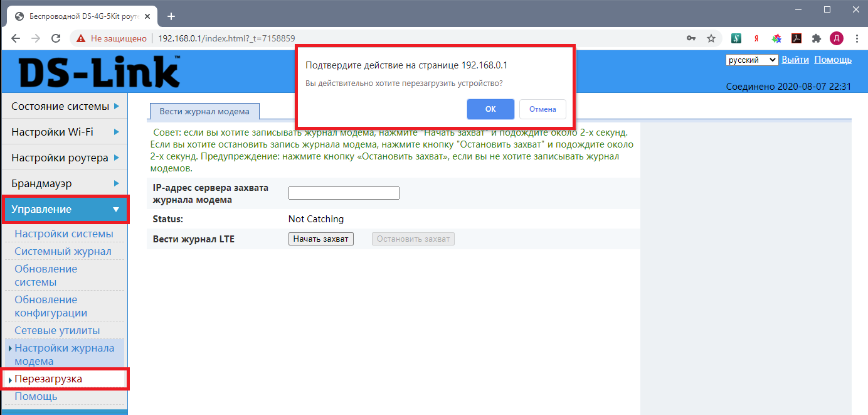Click the modem log server IP field
This screenshot has width=868, height=415.
coord(344,193)
